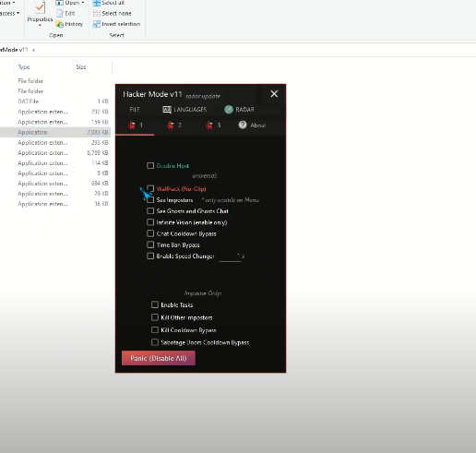This screenshot has height=453, width=476.
Task: Enable the Double Host checkbox
Action: (150, 166)
